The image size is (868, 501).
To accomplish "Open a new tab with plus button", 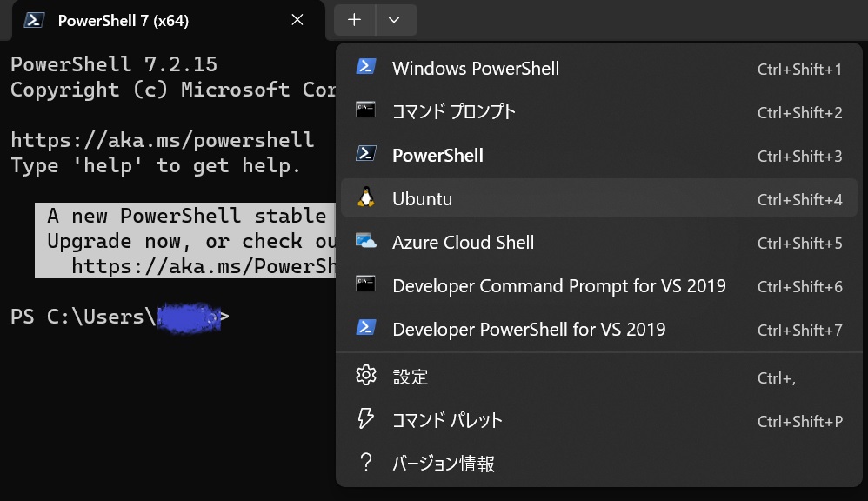I will pos(354,20).
